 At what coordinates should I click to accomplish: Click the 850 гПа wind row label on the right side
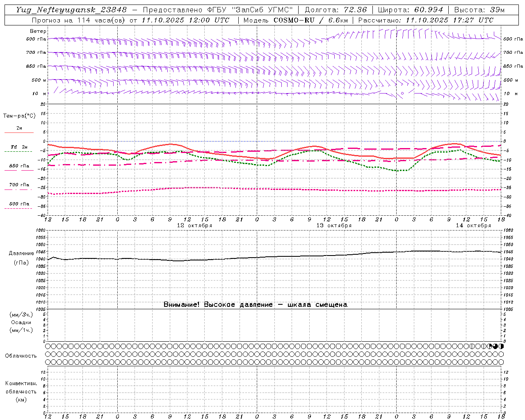[513, 66]
